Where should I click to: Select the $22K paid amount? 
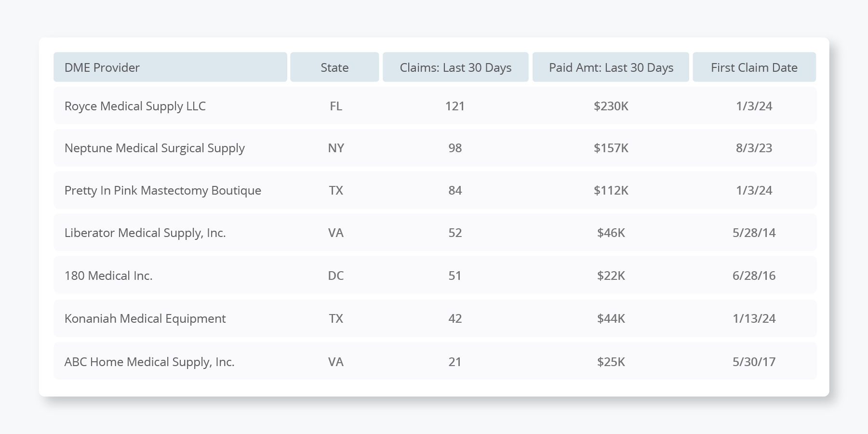[x=611, y=276]
